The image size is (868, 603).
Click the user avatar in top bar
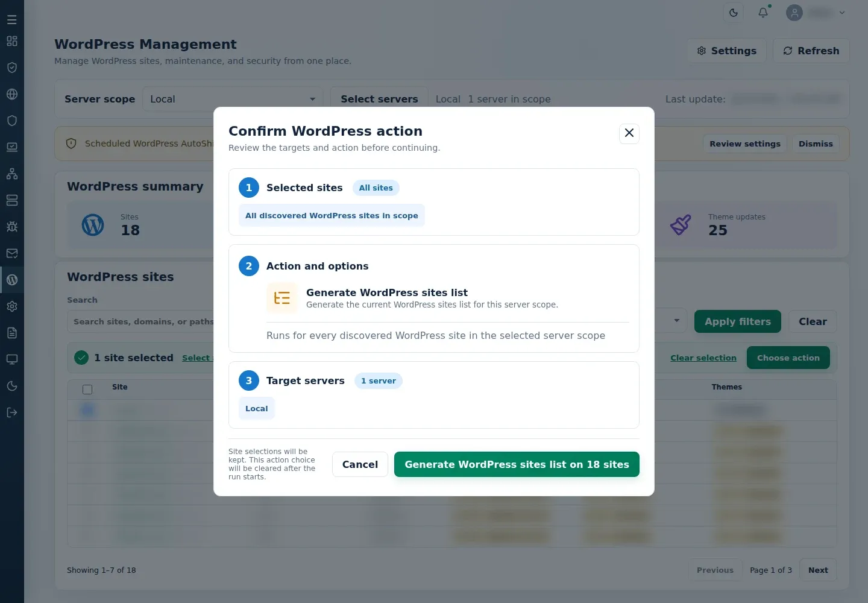point(794,13)
